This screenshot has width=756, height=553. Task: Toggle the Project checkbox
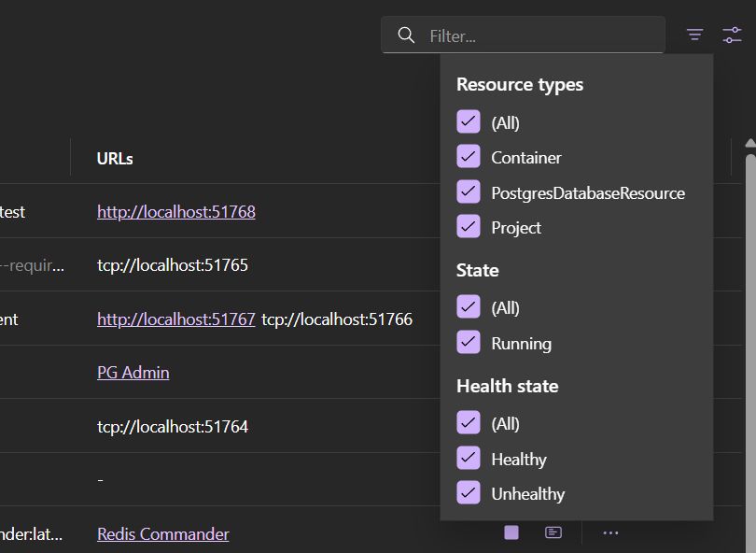469,226
